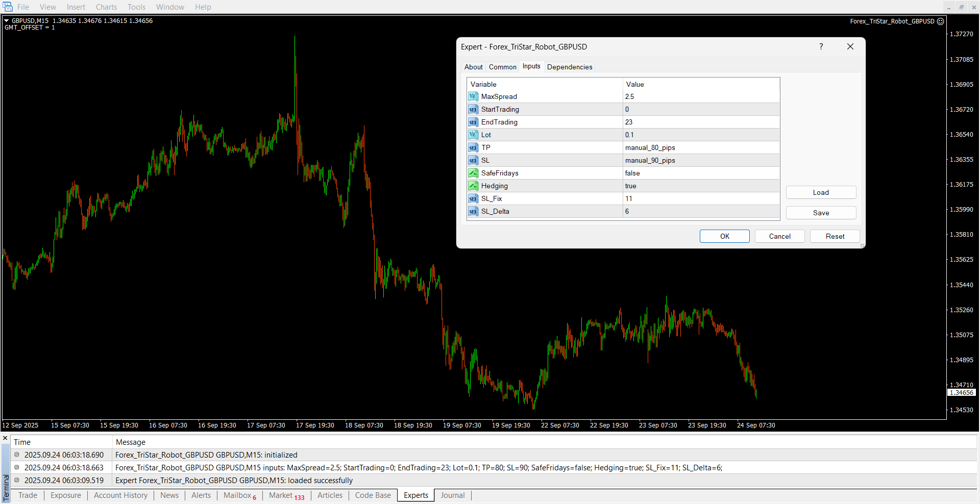Screen dimensions: 980x504
Task: Click the Lot variable type icon
Action: [473, 135]
